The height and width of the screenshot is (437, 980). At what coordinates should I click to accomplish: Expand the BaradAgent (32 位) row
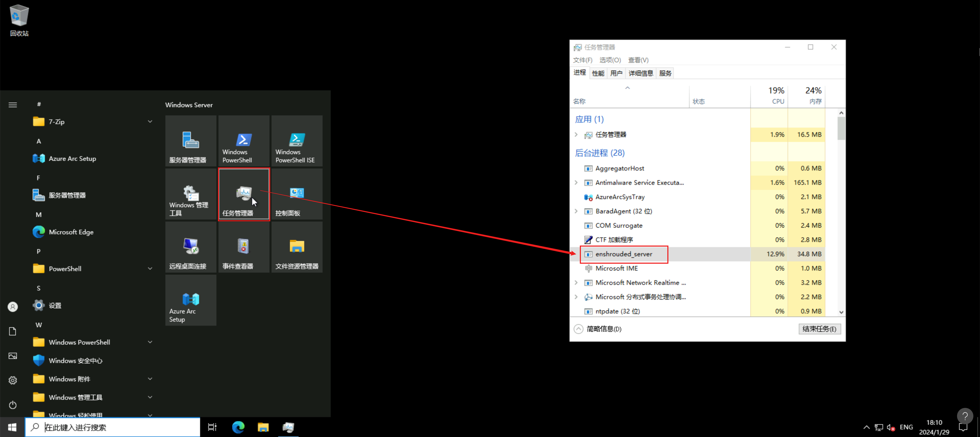point(576,211)
